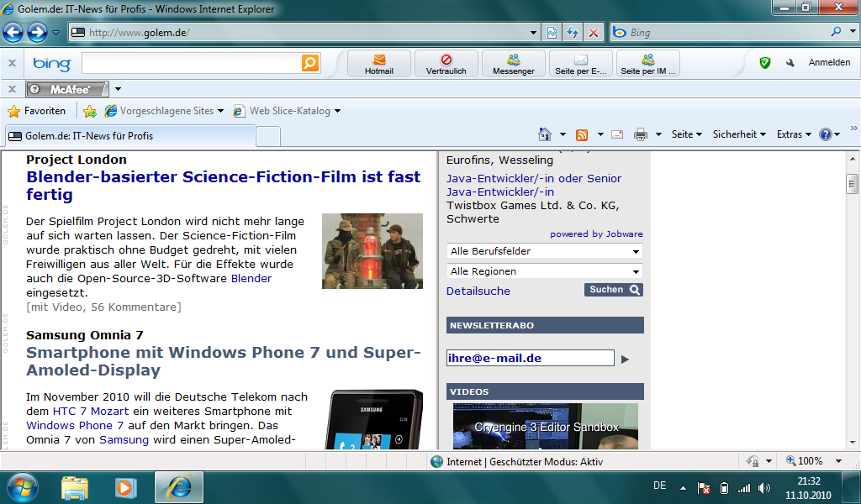Click the printer icon in command bar
This screenshot has height=504, width=861.
[640, 134]
